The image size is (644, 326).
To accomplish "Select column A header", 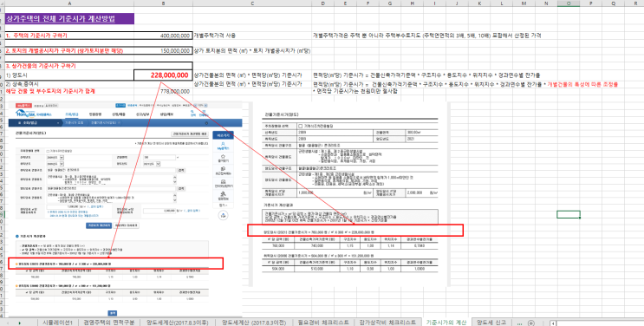I will [x=69, y=3].
